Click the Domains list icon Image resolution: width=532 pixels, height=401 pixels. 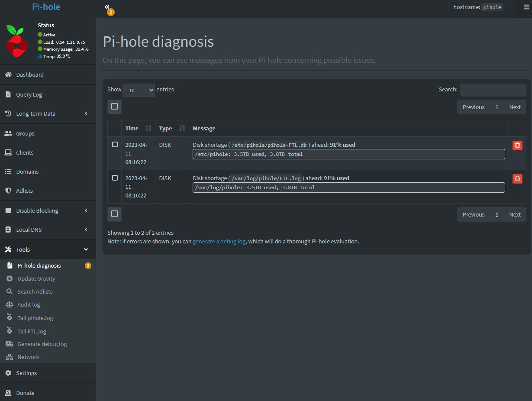(x=8, y=171)
